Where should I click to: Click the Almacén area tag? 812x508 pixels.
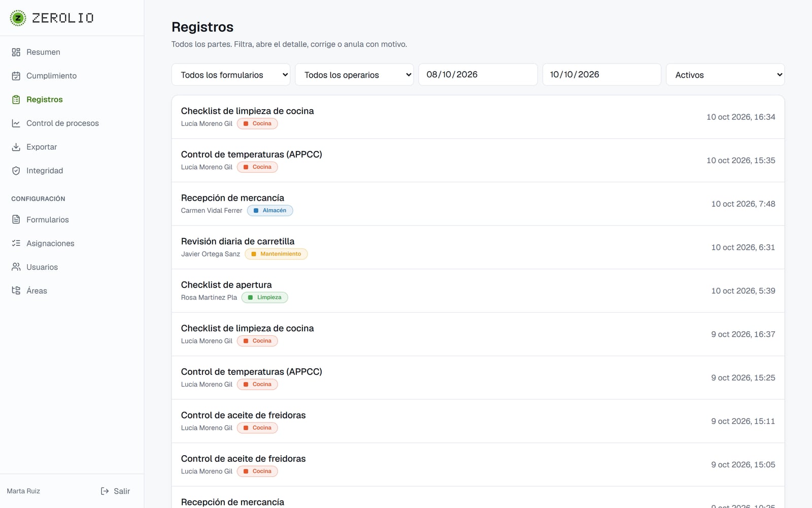270,210
